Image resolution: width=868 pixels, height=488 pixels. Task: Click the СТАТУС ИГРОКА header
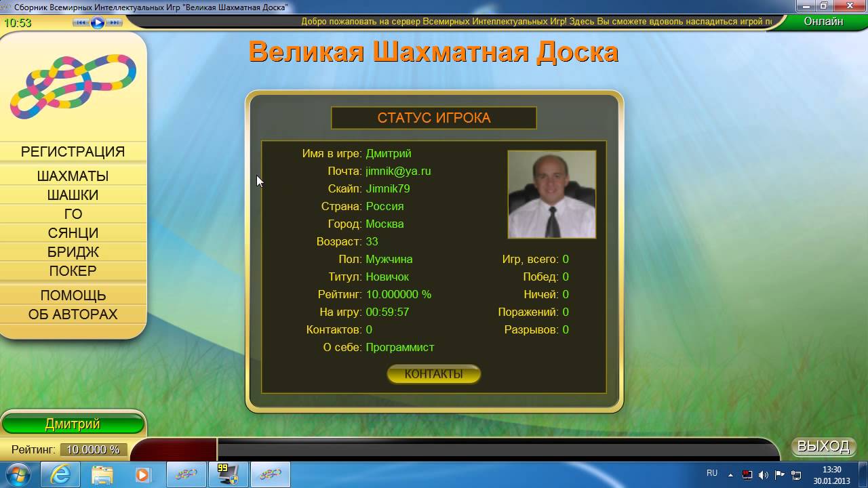tap(434, 118)
